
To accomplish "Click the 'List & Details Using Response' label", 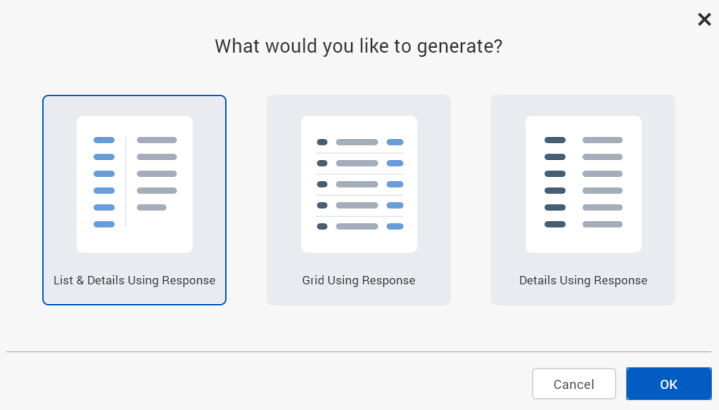I will click(x=134, y=280).
